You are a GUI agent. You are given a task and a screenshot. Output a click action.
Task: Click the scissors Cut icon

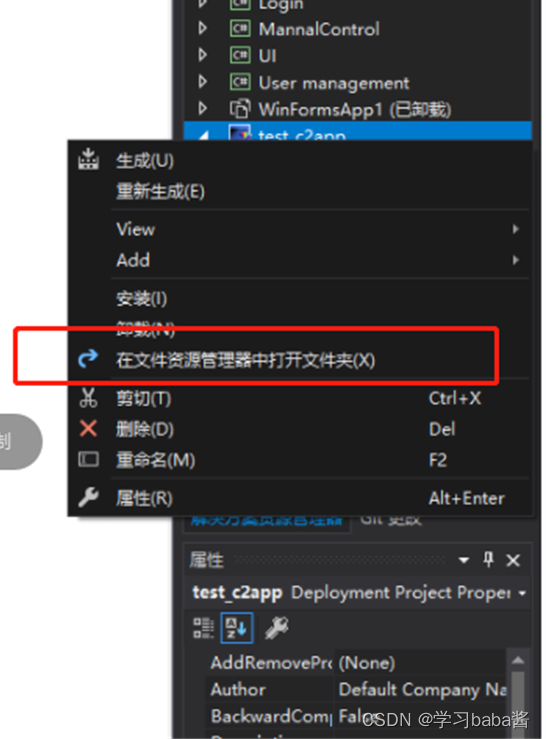tap(88, 398)
